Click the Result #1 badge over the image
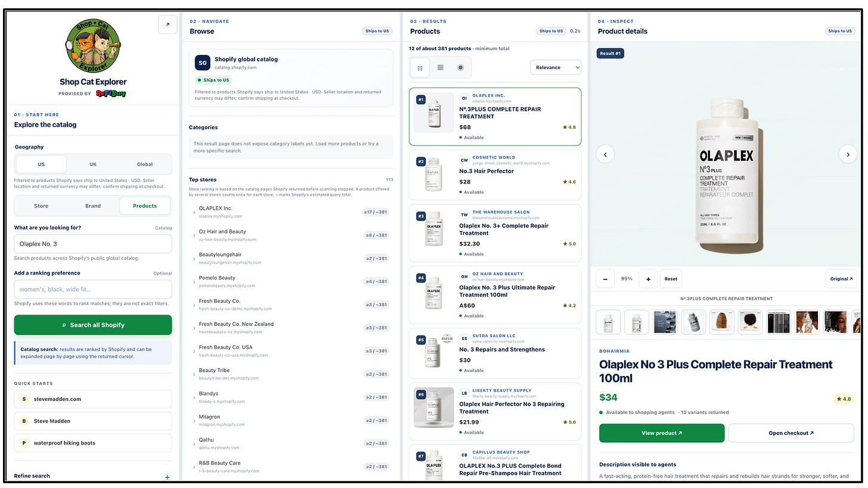This screenshot has height=488, width=868. point(610,54)
